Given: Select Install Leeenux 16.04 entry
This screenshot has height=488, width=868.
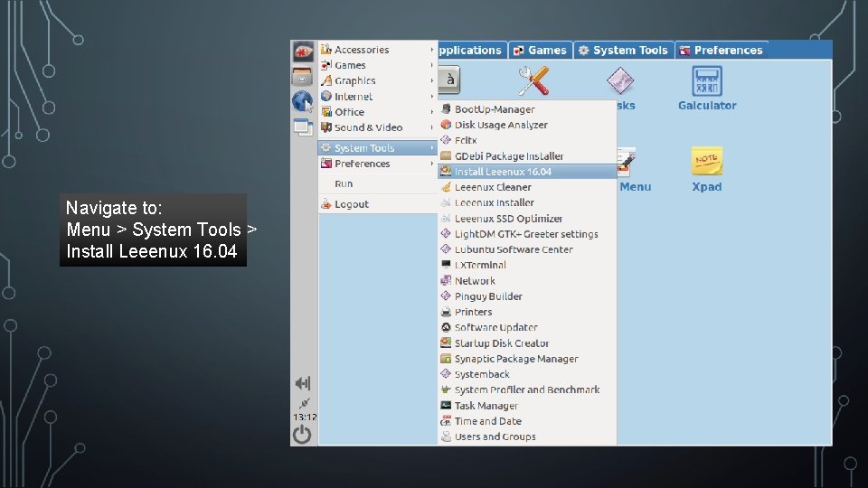Looking at the screenshot, I should coord(527,172).
